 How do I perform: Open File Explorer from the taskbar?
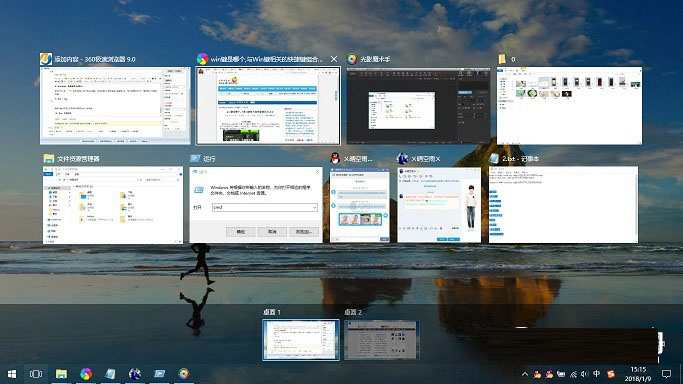click(x=61, y=374)
